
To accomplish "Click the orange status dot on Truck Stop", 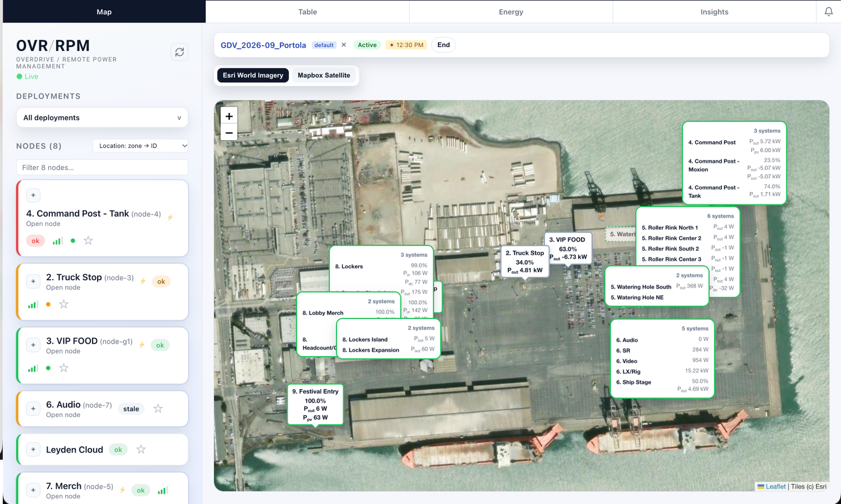I will point(48,304).
